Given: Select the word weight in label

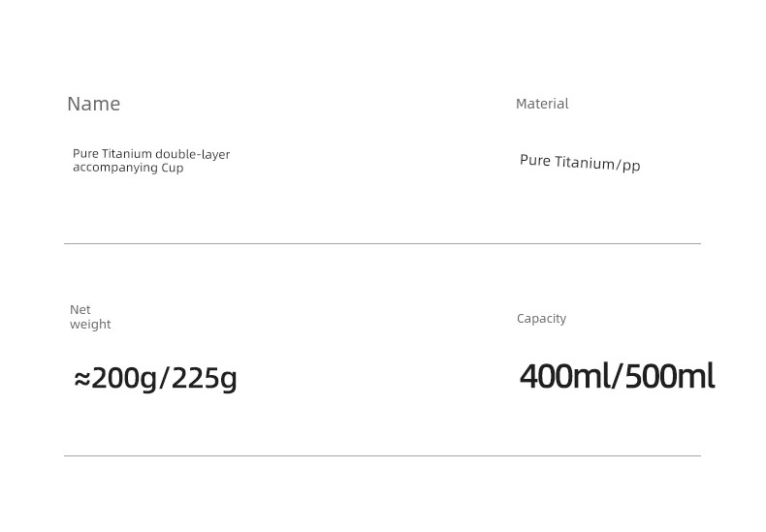Looking at the screenshot, I should tap(90, 324).
